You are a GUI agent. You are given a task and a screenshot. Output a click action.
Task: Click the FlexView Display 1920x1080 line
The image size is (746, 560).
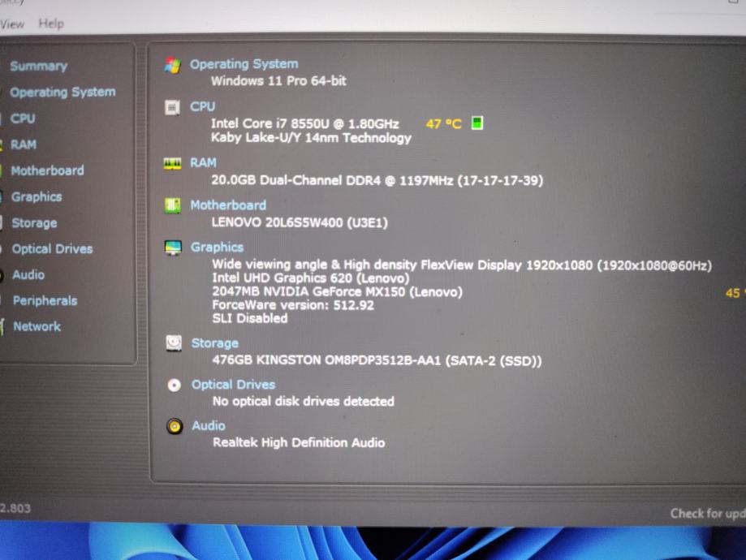tap(462, 265)
